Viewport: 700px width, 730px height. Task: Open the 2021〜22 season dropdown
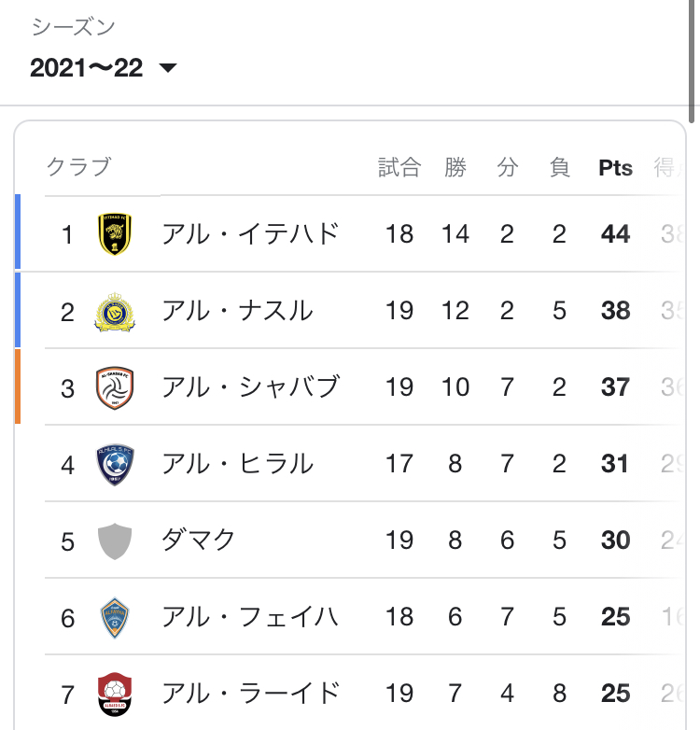(104, 68)
